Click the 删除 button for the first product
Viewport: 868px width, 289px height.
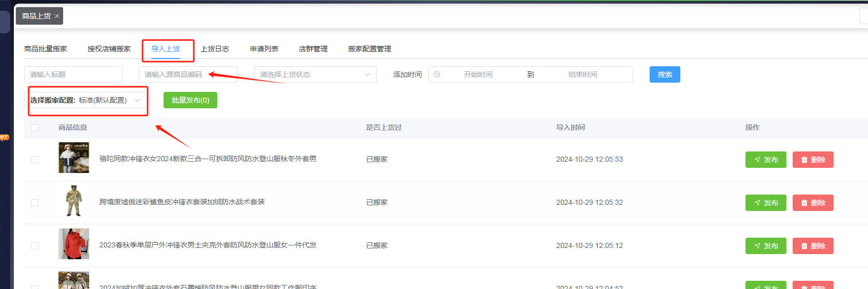coord(813,160)
